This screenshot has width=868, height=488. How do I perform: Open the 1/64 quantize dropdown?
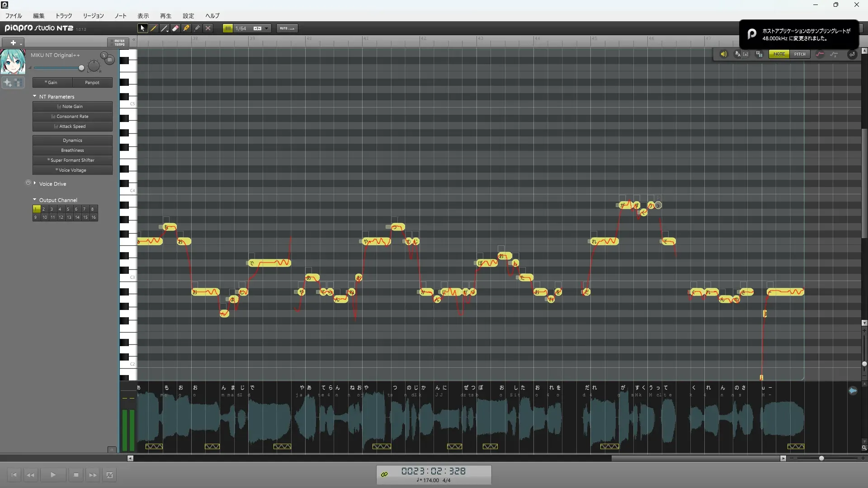(x=267, y=28)
